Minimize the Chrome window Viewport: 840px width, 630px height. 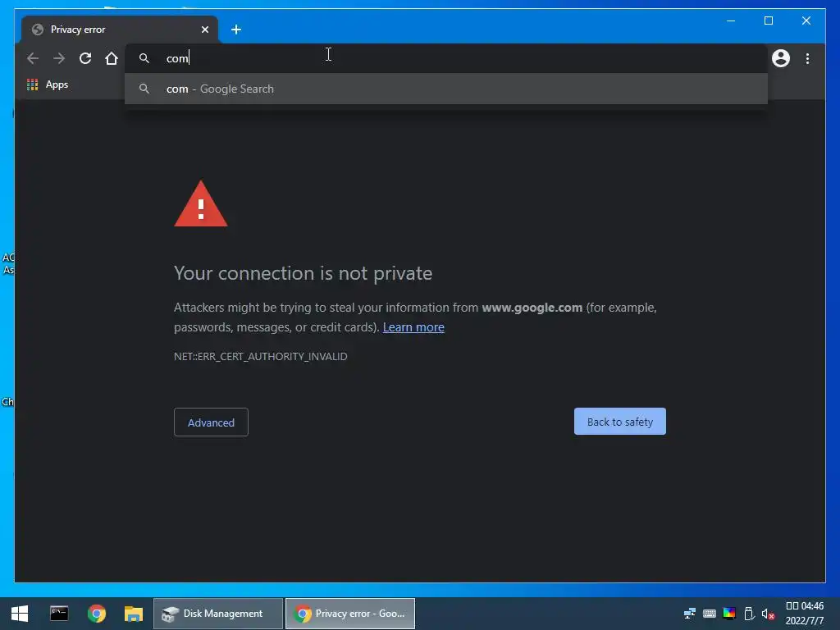click(731, 21)
